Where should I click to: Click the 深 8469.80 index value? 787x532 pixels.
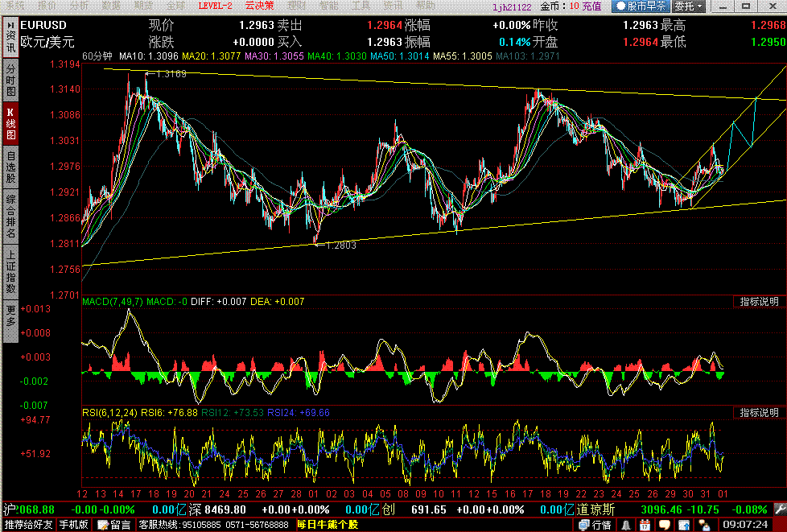pyautogui.click(x=218, y=510)
